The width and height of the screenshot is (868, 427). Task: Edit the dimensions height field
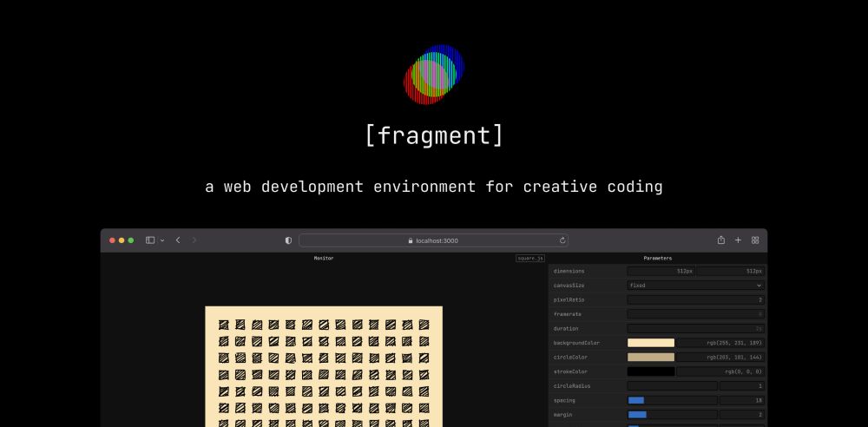click(731, 272)
